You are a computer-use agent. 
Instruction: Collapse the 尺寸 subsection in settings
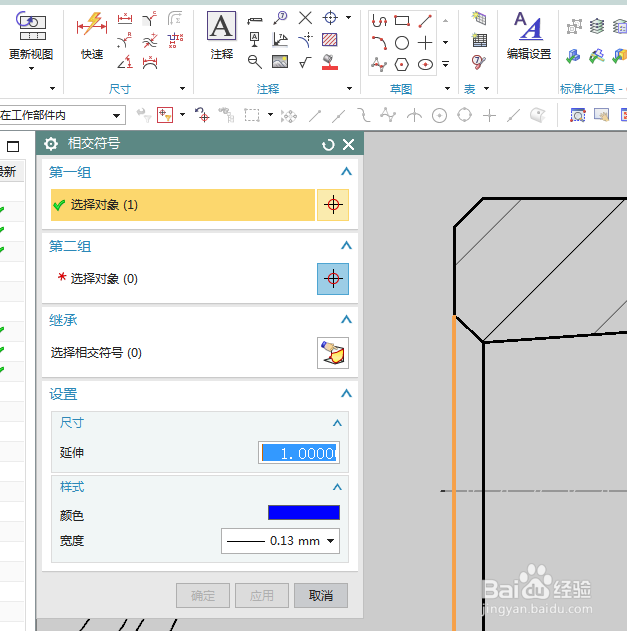point(337,423)
